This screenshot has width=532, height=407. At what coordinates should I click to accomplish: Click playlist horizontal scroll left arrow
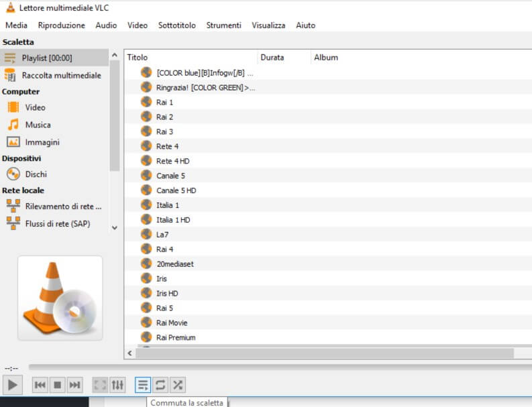coord(130,353)
